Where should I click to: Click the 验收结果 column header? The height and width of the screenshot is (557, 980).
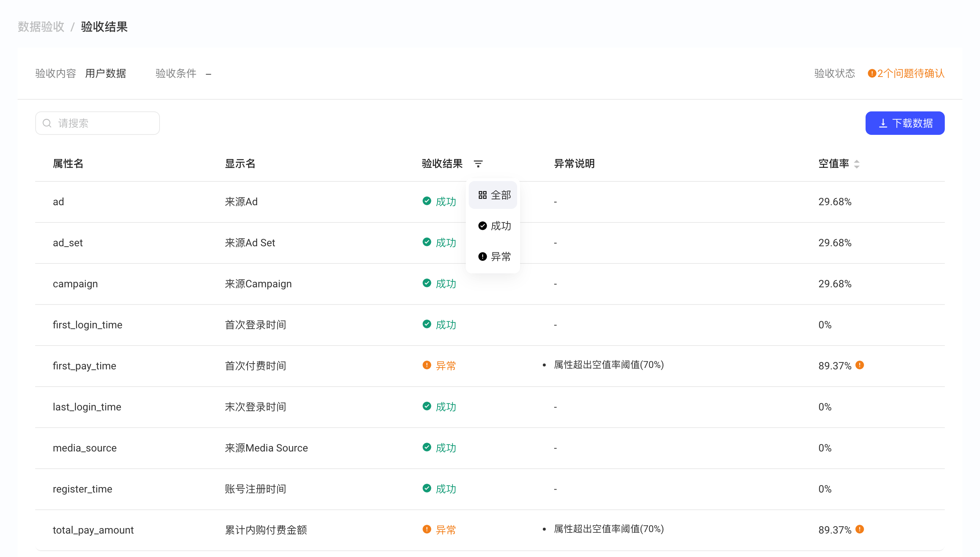coord(442,164)
